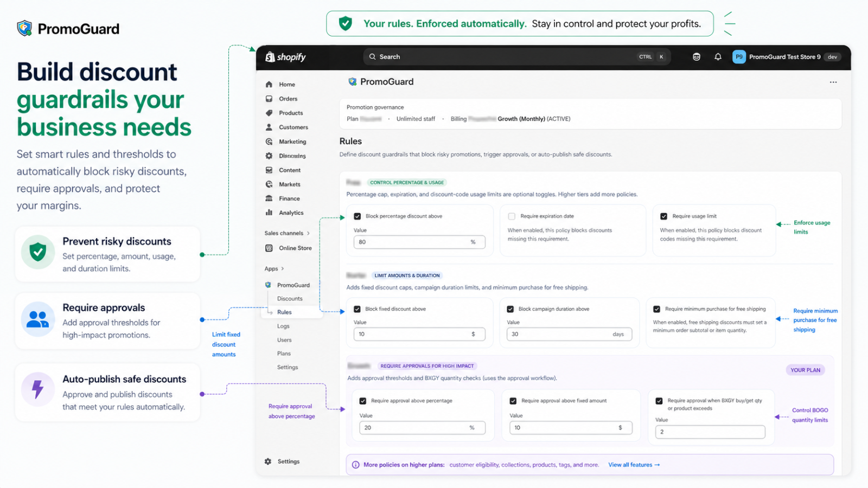868x488 pixels.
Task: Click the fixed discount value field under Block fixed discount
Action: [419, 335]
